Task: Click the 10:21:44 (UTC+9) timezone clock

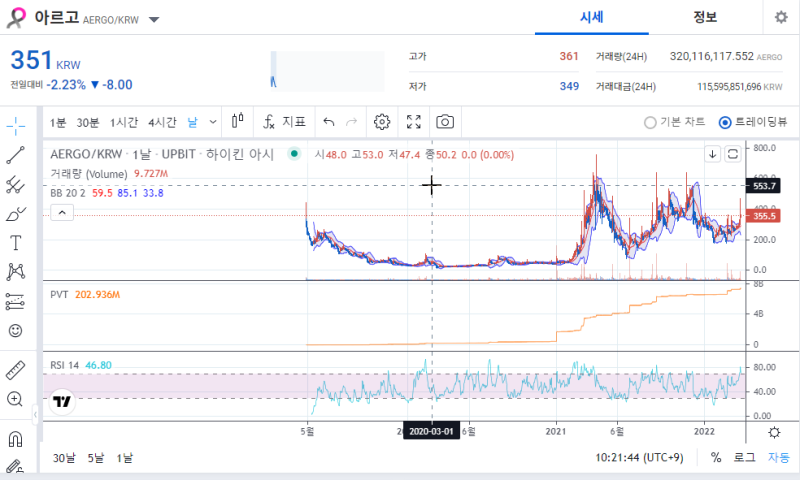Action: pos(639,458)
